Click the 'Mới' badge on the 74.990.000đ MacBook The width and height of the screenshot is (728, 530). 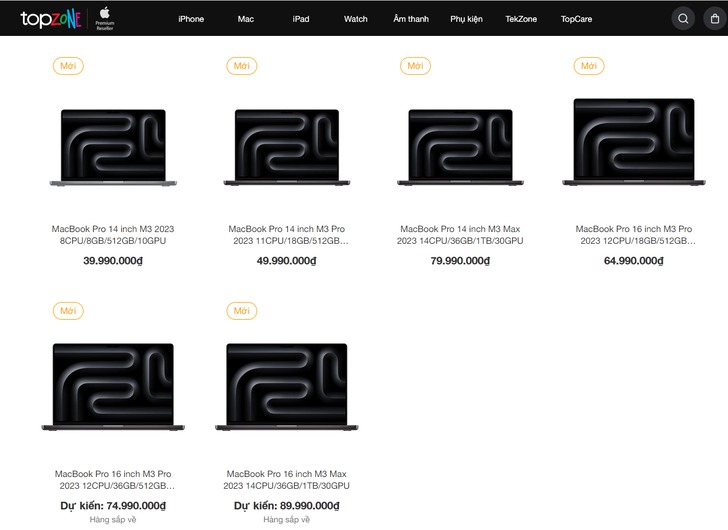pos(67,311)
